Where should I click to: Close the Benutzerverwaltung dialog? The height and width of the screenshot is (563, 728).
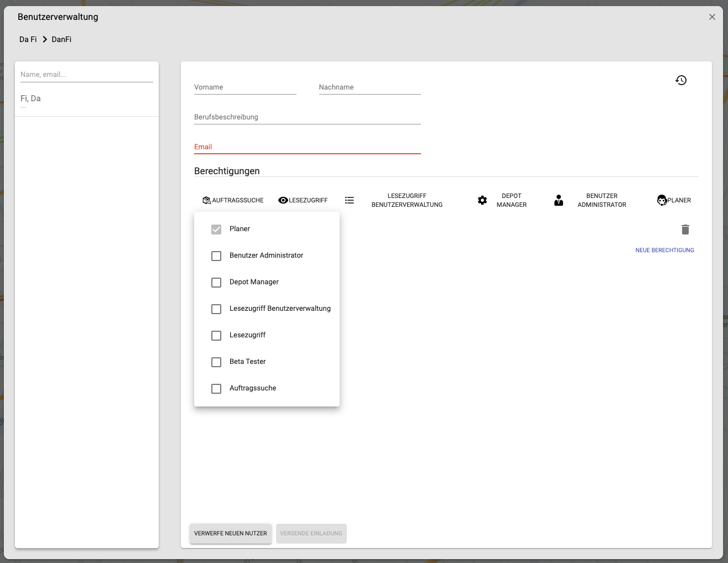click(712, 17)
